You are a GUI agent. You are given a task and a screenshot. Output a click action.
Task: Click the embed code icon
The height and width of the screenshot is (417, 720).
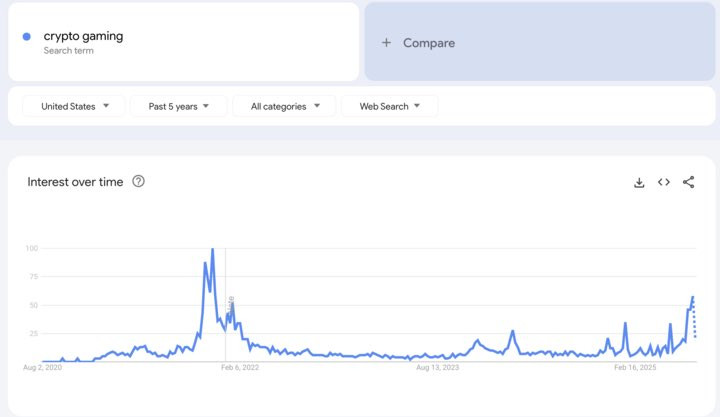[x=664, y=182]
